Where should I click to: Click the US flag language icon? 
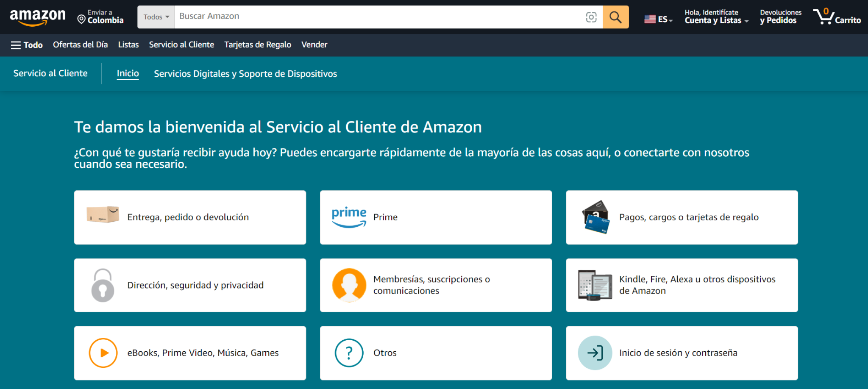[x=650, y=19]
